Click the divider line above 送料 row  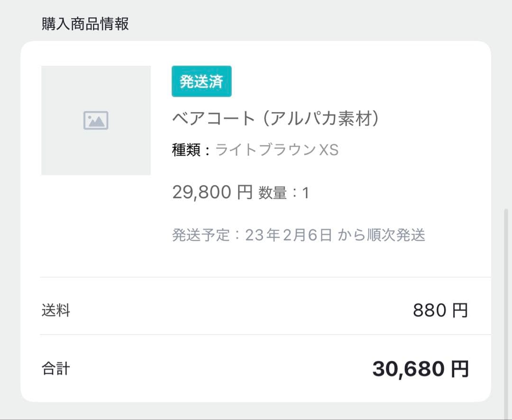[265, 277]
